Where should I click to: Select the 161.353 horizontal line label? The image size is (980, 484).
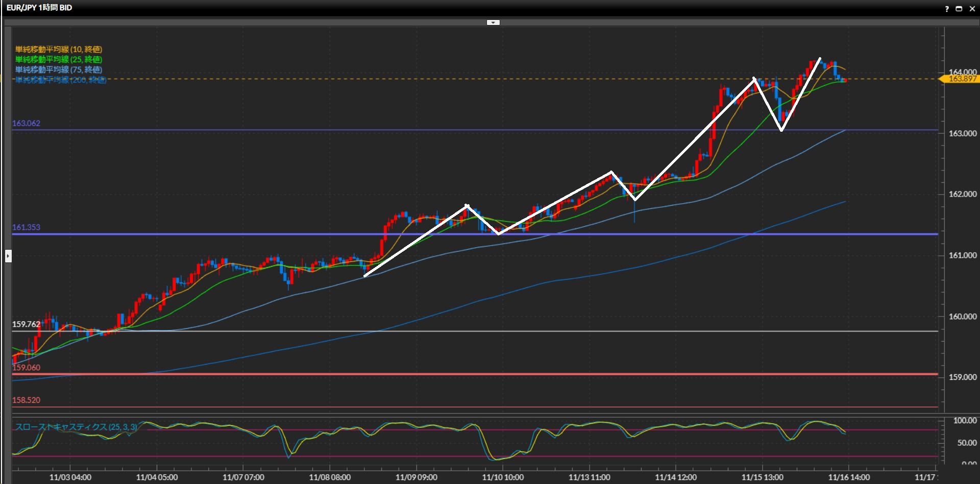point(26,227)
